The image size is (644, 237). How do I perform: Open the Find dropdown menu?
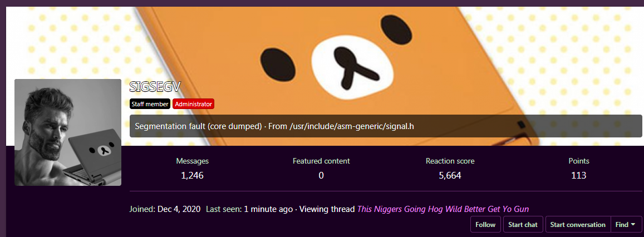626,225
